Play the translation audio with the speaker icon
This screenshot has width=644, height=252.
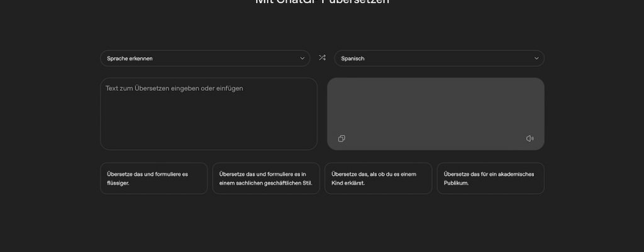click(x=530, y=139)
